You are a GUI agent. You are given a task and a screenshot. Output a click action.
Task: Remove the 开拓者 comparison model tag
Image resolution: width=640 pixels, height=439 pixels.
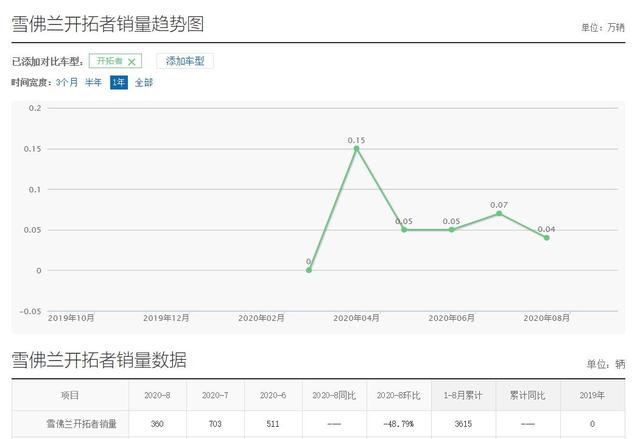pyautogui.click(x=131, y=62)
